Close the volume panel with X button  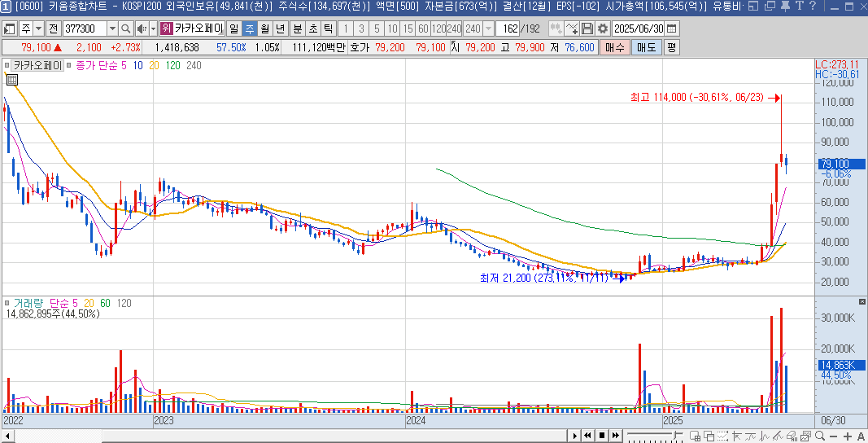click(862, 301)
